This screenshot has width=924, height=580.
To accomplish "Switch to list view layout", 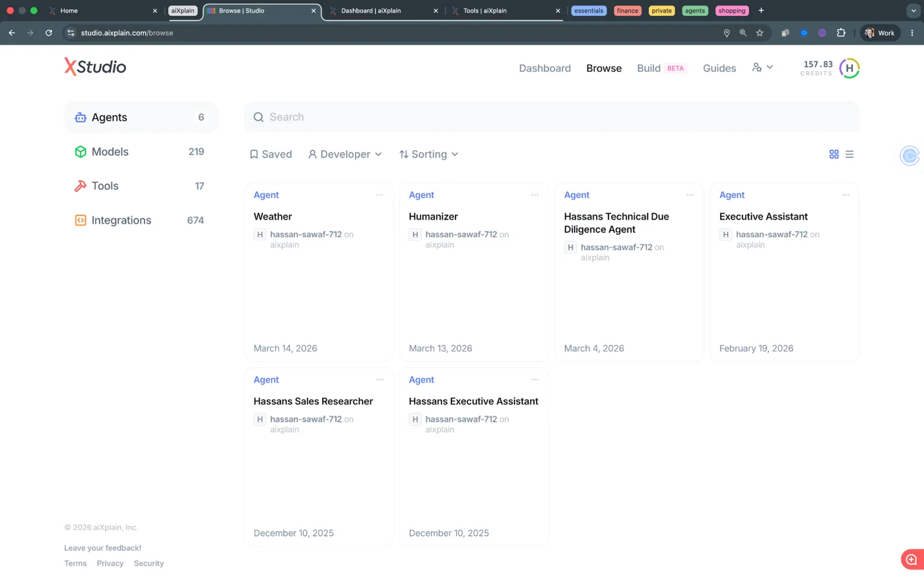I will coord(849,154).
